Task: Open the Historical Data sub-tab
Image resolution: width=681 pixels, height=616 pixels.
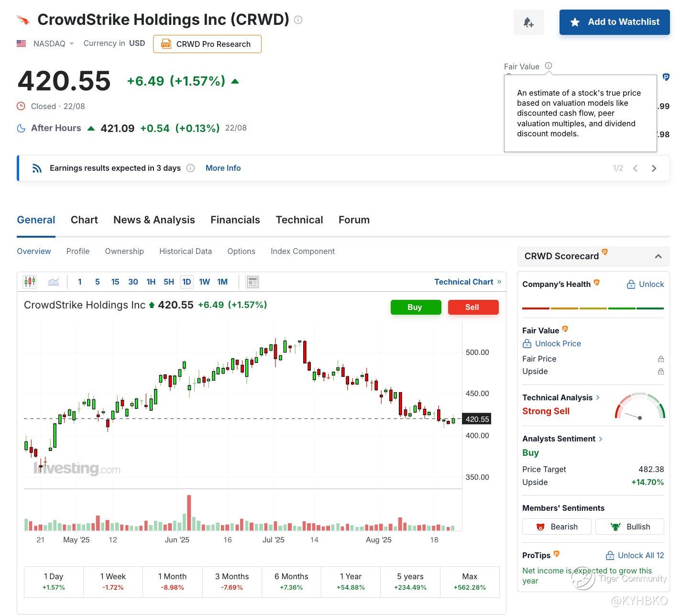Action: pyautogui.click(x=186, y=252)
